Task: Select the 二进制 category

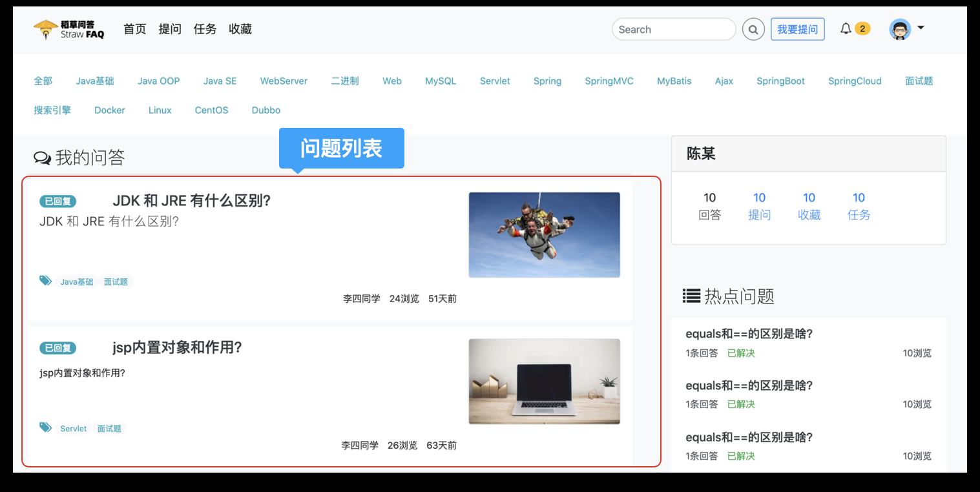Action: [345, 81]
